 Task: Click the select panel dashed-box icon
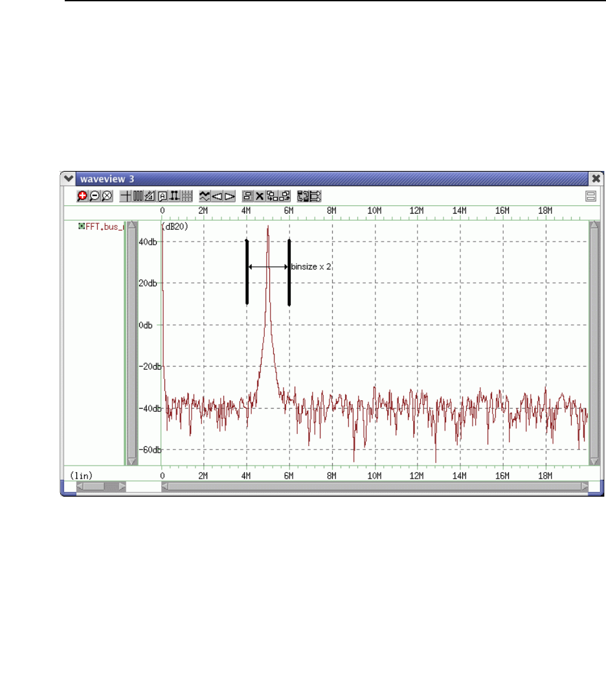click(248, 196)
